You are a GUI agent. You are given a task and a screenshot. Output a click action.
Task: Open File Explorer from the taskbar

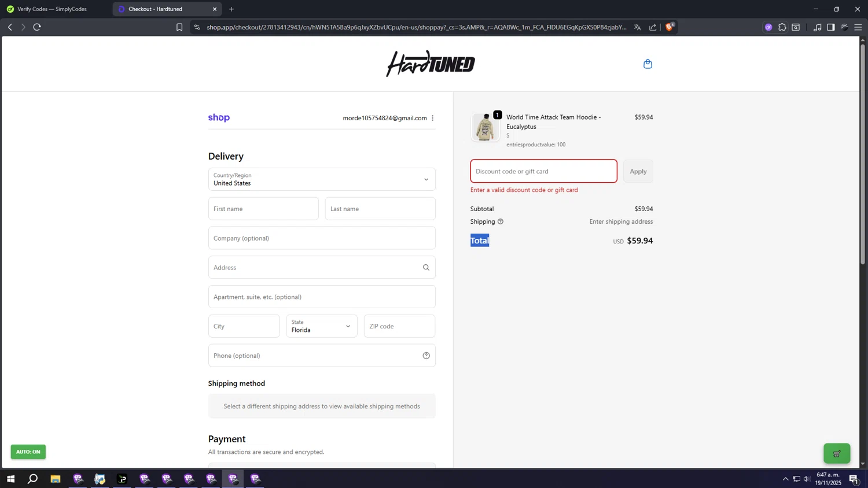(x=56, y=479)
